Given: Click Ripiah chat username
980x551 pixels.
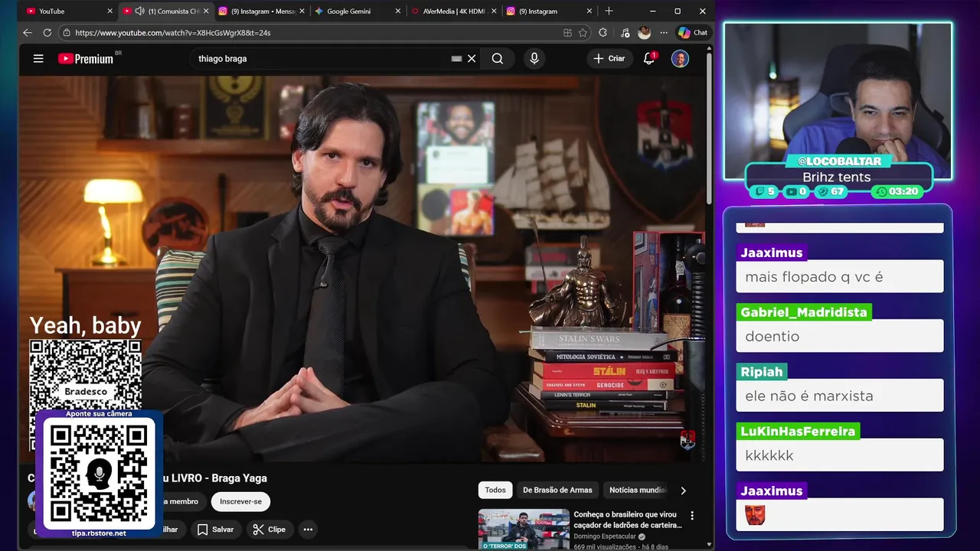Looking at the screenshot, I should coord(762,372).
